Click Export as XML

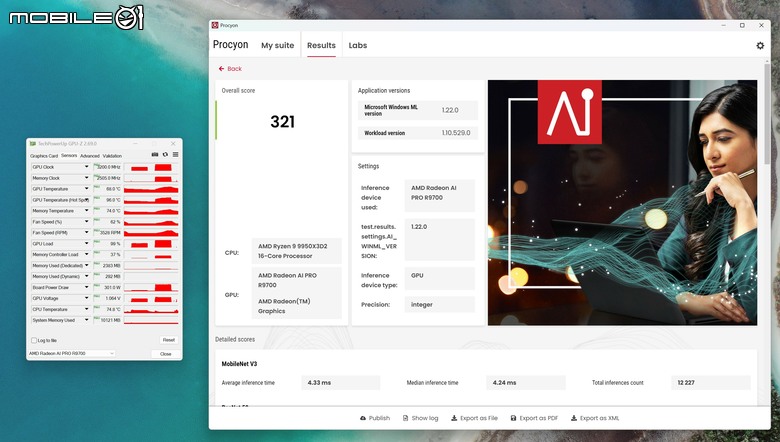point(594,418)
